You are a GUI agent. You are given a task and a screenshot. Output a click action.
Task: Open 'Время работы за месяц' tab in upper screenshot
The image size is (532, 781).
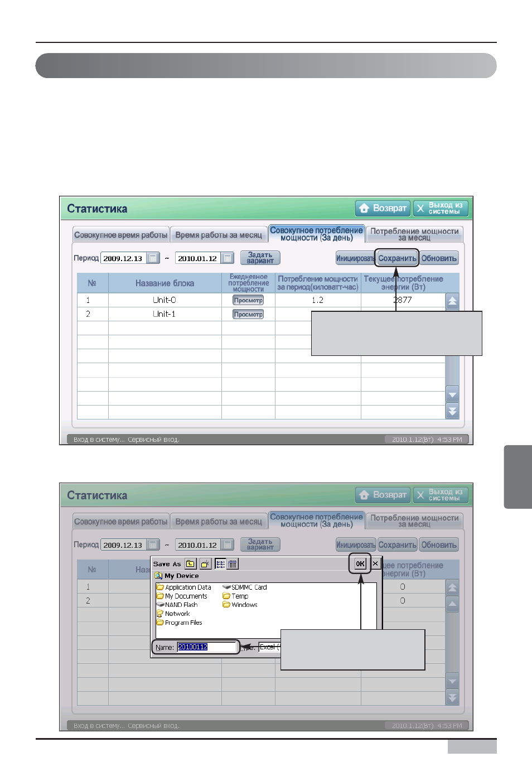(x=219, y=235)
